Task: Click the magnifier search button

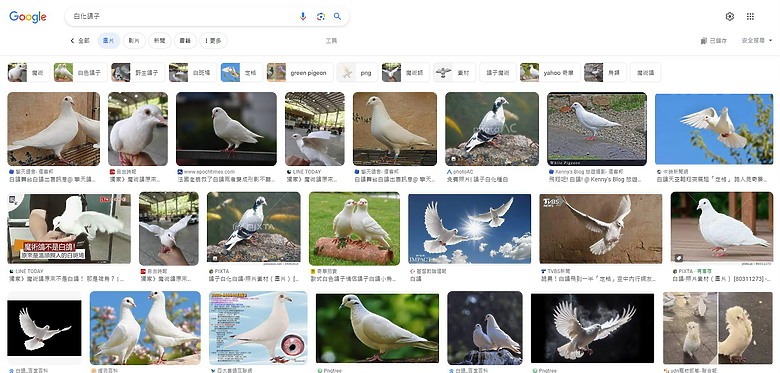Action: pos(337,16)
